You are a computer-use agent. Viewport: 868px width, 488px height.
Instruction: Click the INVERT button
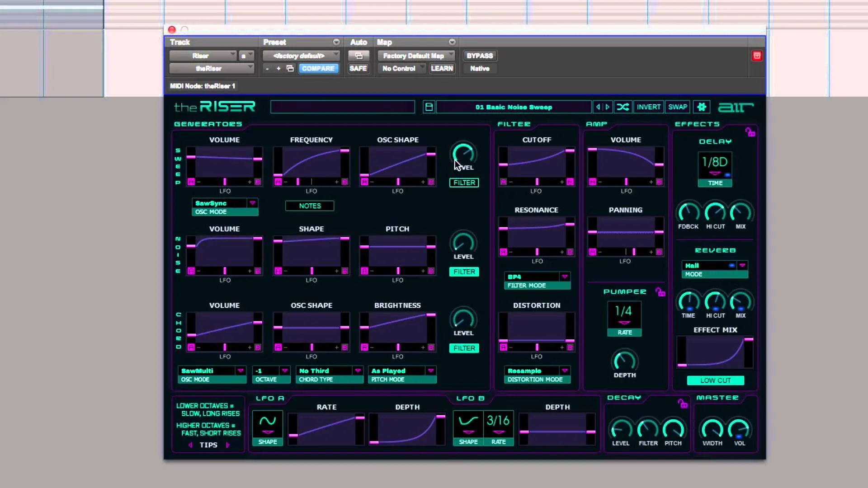648,107
